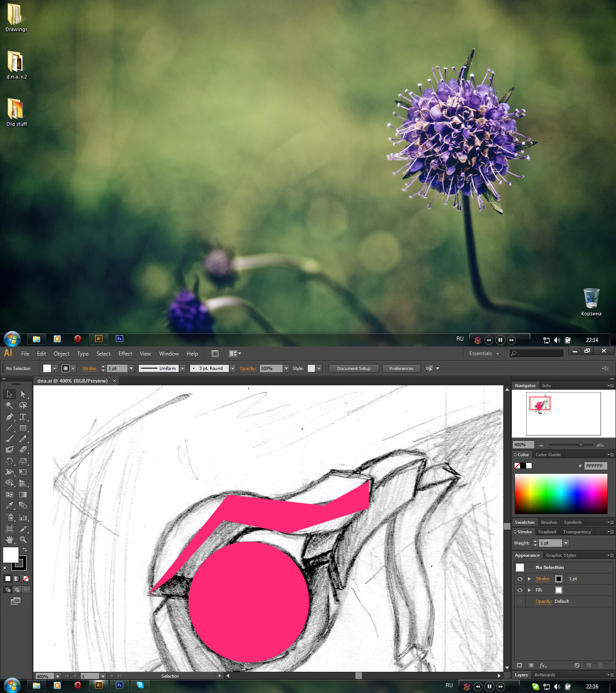Switch to Color fill mode button
This screenshot has width=616, height=693.
8,578
